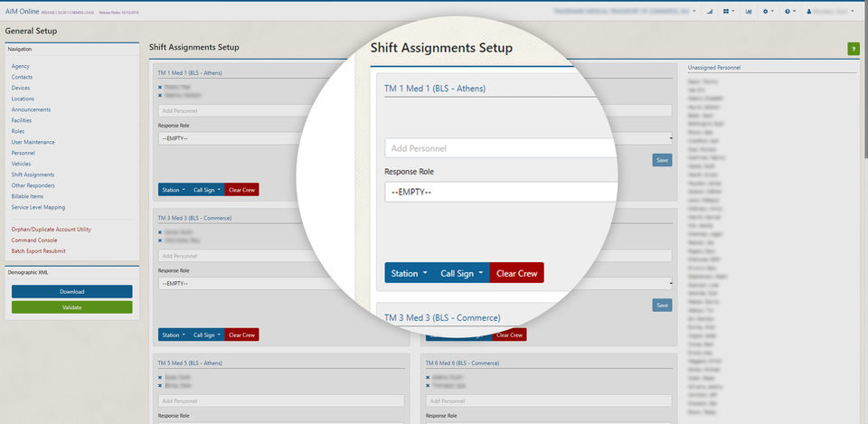
Task: Go to Contacts in Navigation
Action: (22, 77)
